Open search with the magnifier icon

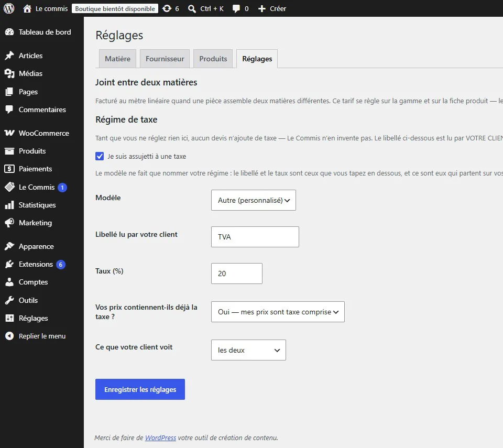(192, 9)
